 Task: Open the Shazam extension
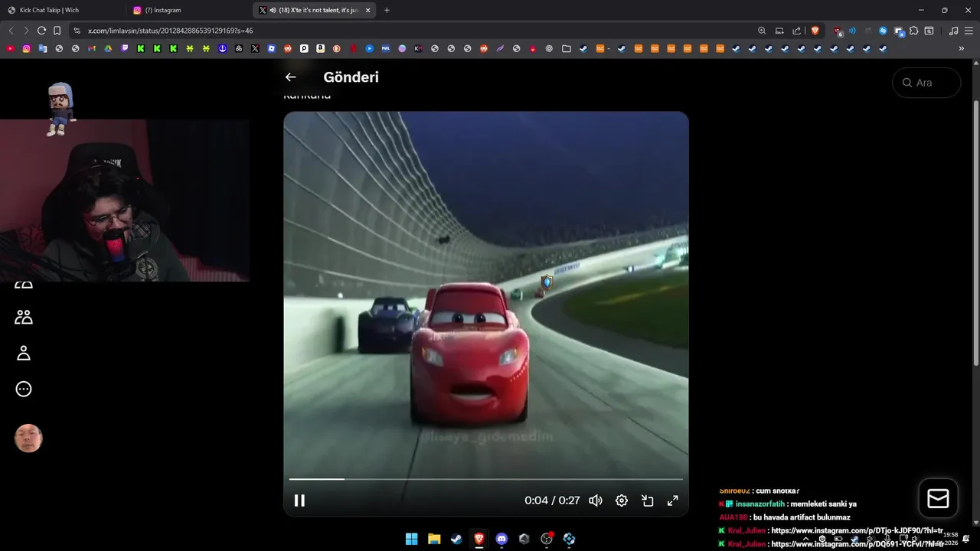pyautogui.click(x=883, y=31)
